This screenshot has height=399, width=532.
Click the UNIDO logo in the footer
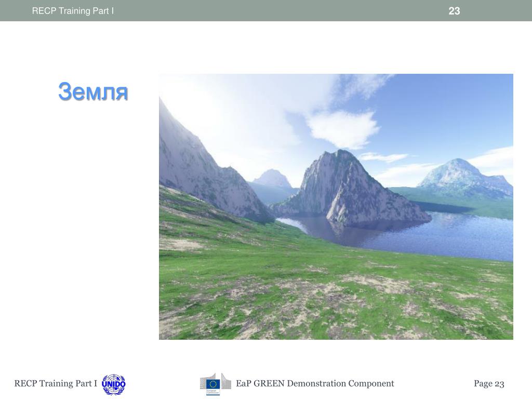(114, 384)
